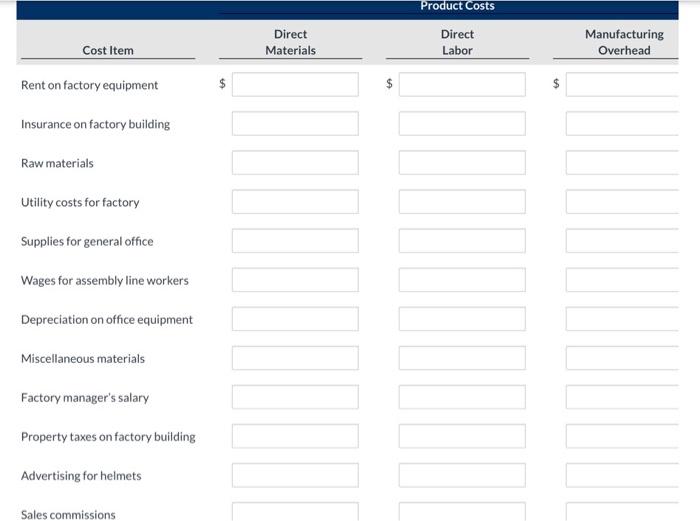Click Manufacturing Overhead box for Property taxes on factory building
Screen dimensions: 700x521
tap(622, 436)
